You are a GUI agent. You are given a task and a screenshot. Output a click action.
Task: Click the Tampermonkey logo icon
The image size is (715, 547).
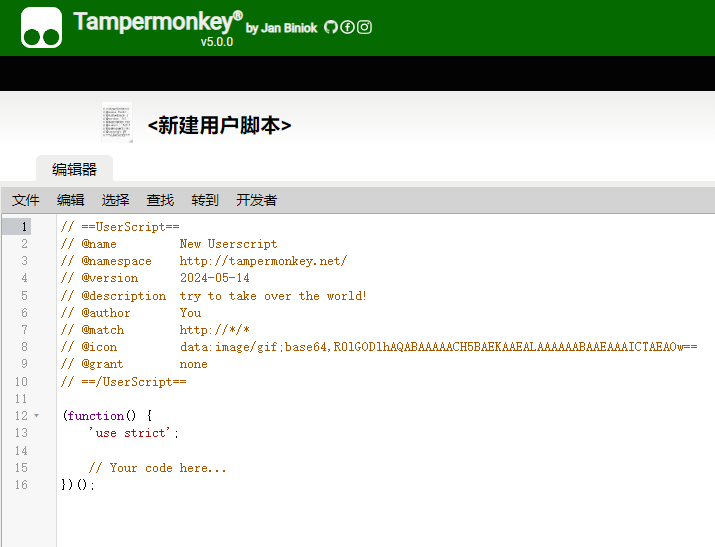tap(41, 27)
